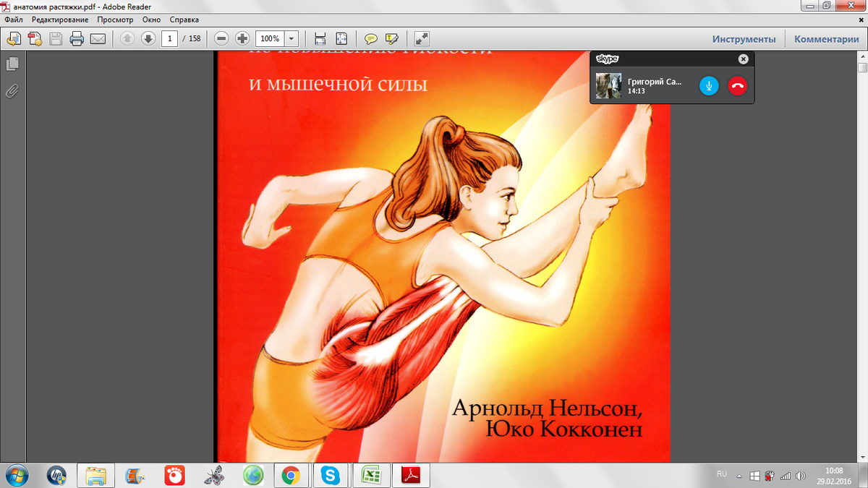Open the Редактирование menu
This screenshot has height=488, width=868.
[x=59, y=20]
